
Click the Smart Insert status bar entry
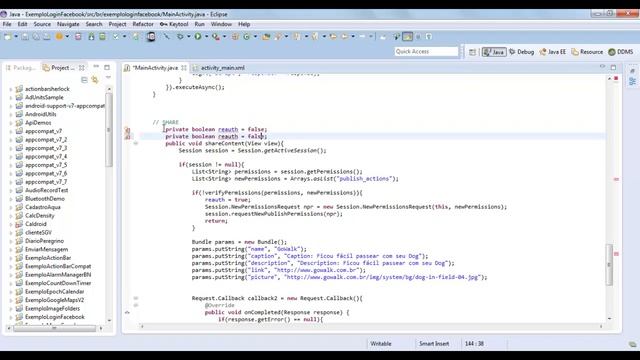(433, 344)
